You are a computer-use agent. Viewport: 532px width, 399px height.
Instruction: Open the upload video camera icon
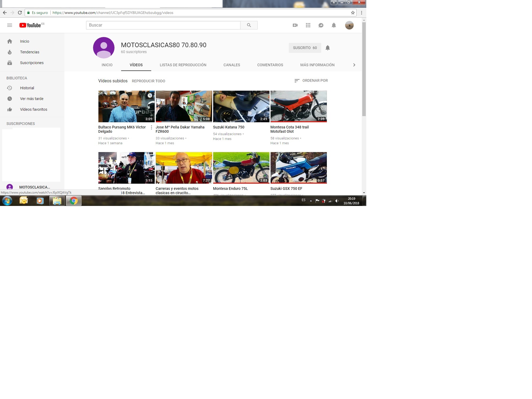tap(295, 25)
